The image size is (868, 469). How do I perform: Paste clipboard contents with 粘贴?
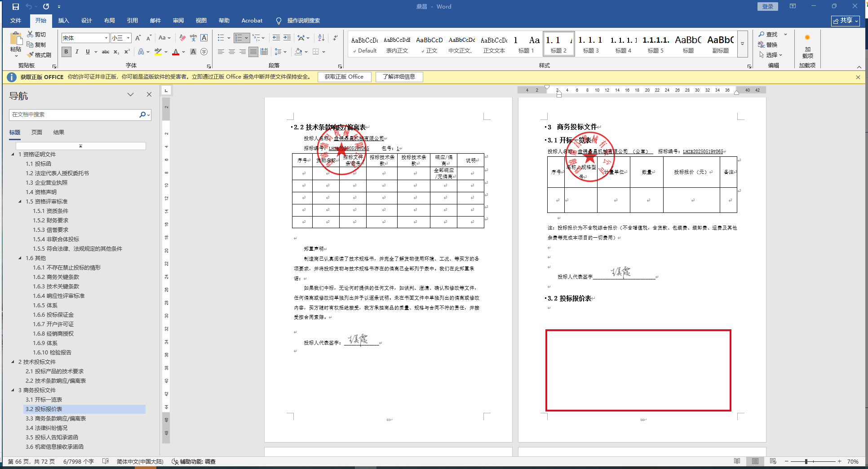click(16, 44)
